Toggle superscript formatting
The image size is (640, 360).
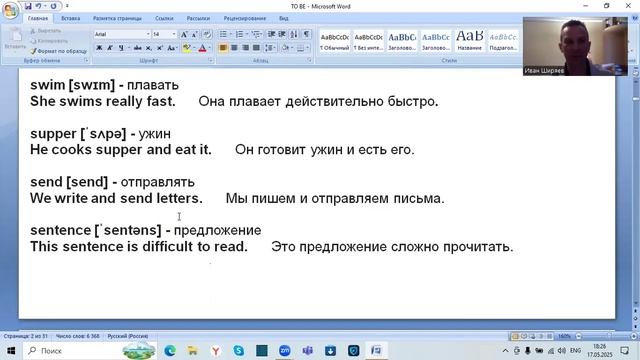pos(160,48)
